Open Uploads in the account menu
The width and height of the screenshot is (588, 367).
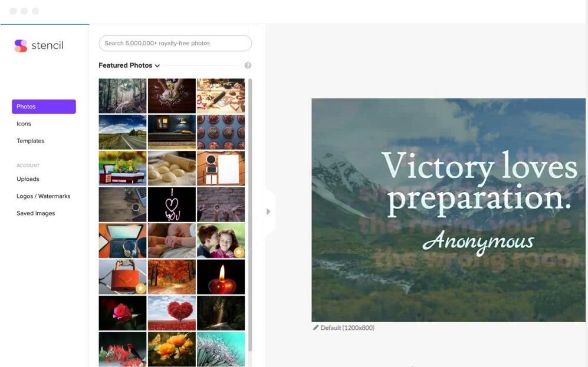click(28, 179)
